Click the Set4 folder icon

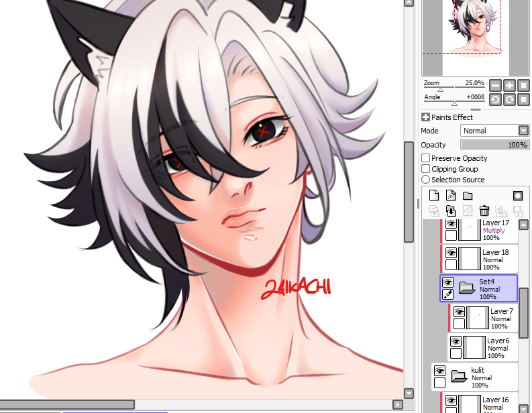(466, 288)
